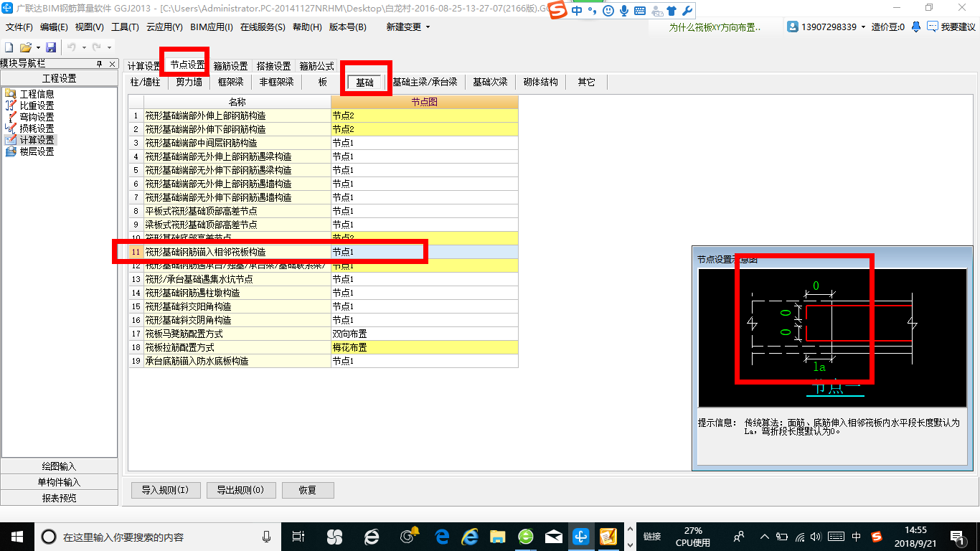Switch to the 箍筋公式 tab
Viewport: 980px width, 551px height.
pos(316,66)
